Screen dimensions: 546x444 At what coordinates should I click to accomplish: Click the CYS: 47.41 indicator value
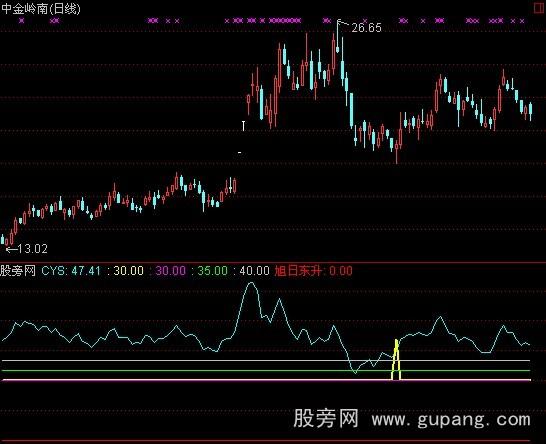click(71, 271)
